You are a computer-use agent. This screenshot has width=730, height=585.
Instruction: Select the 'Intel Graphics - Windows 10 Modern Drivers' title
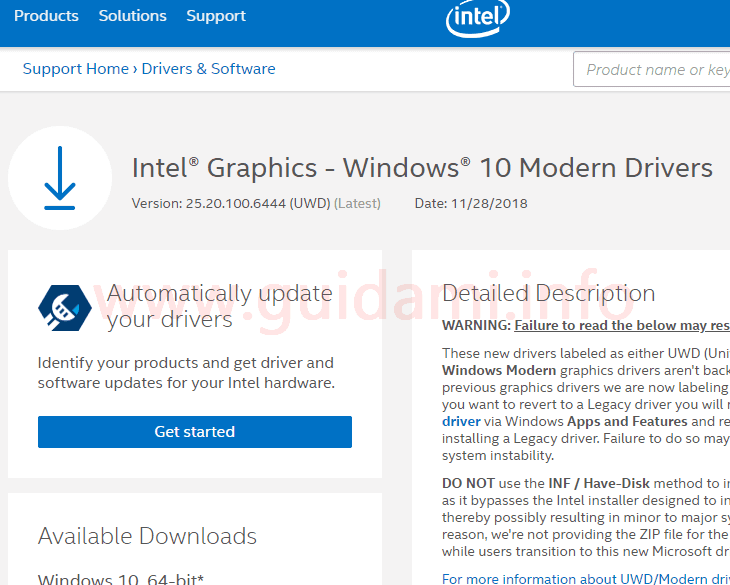422,168
